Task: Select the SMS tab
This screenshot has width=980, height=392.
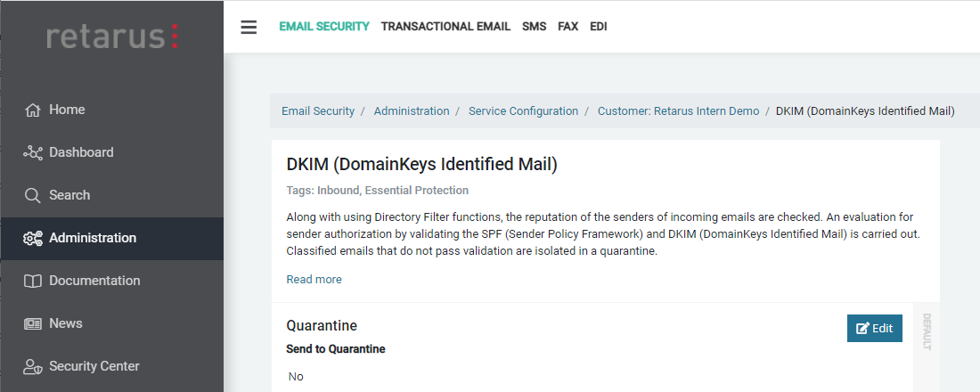Action: 535,27
